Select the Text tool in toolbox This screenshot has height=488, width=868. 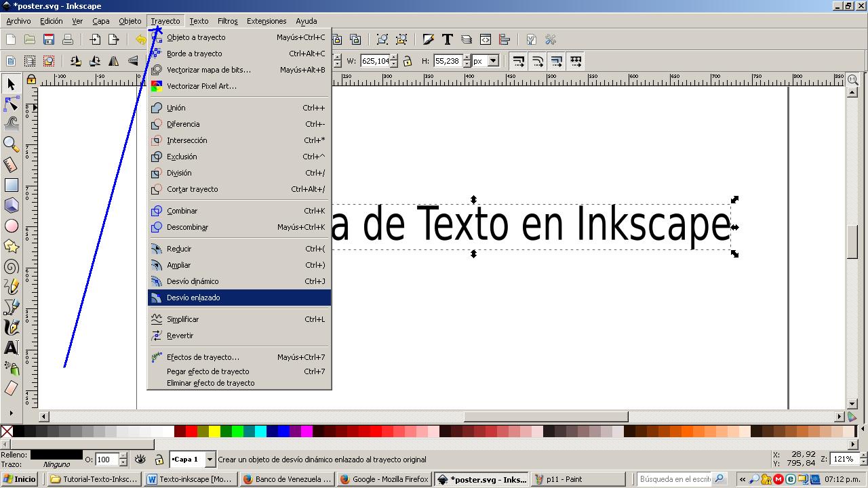point(11,348)
